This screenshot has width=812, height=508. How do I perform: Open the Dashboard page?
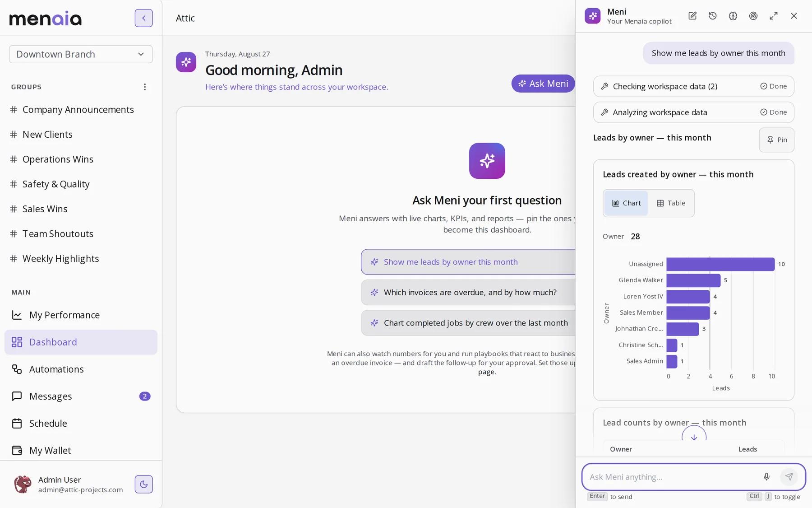click(x=81, y=342)
